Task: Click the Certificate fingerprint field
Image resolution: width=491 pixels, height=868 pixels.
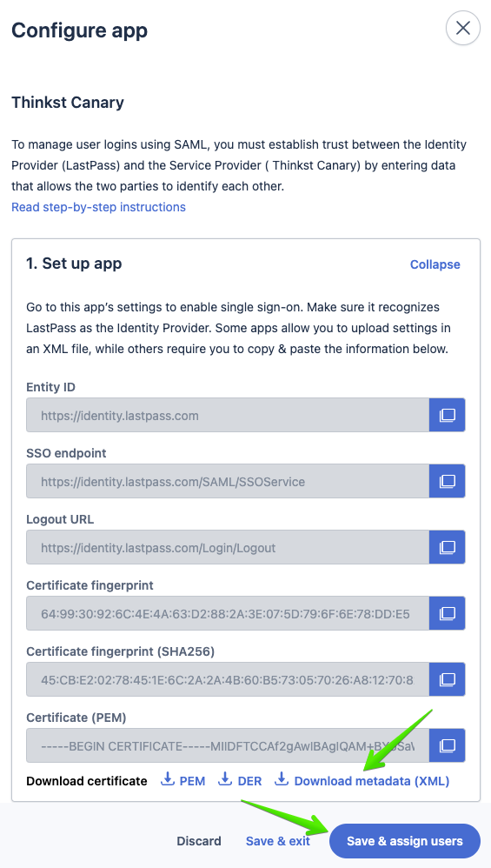Action: point(228,613)
